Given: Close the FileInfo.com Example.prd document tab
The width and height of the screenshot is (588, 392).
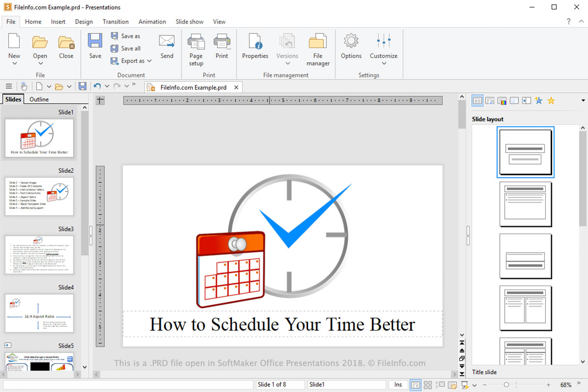Looking at the screenshot, I should 236,87.
